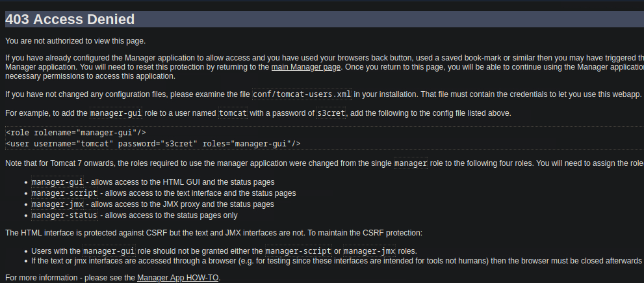The image size is (644, 283).
Task: Open the "main Manager page" link
Action: [x=305, y=67]
